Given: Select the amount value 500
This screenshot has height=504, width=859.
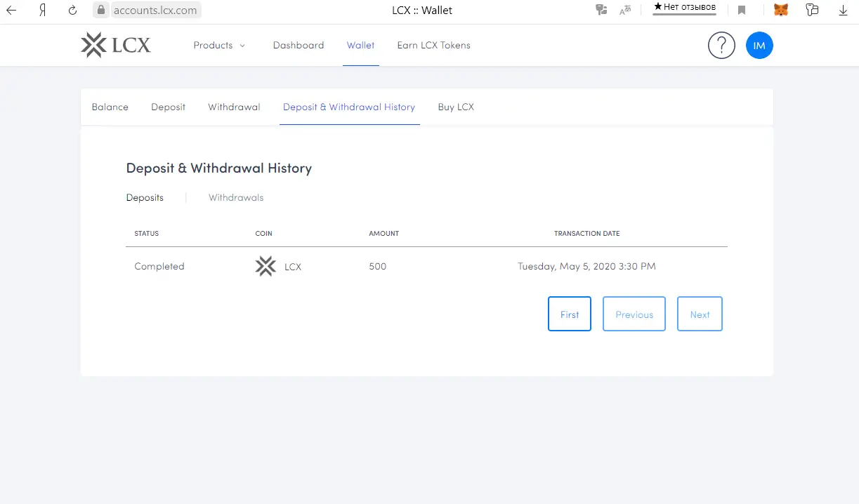Looking at the screenshot, I should click(378, 266).
